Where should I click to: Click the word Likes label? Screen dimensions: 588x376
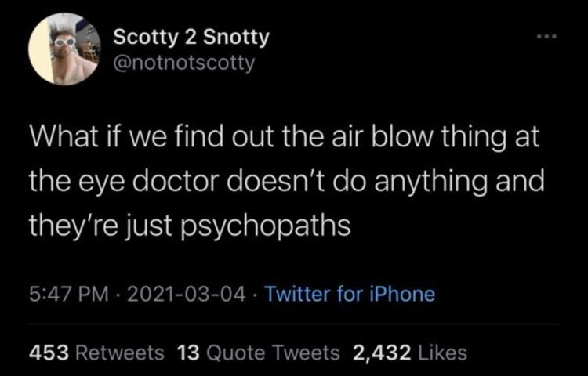click(442, 352)
